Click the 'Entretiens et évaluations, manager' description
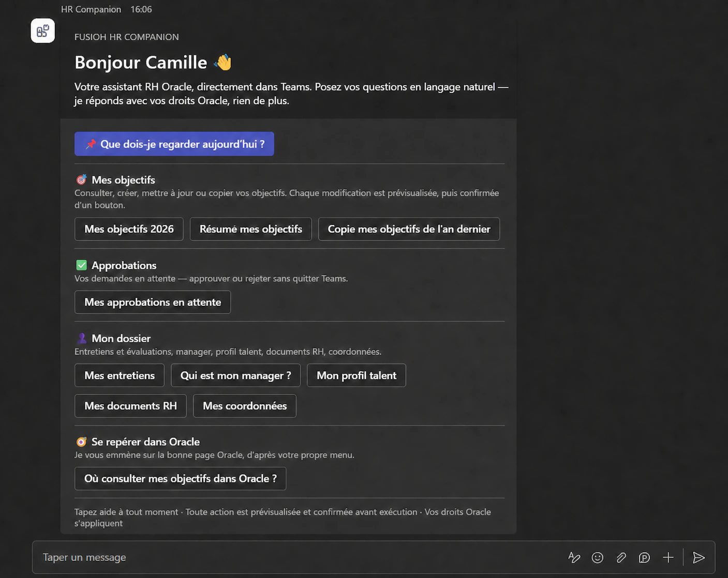The image size is (728, 578). 228,352
